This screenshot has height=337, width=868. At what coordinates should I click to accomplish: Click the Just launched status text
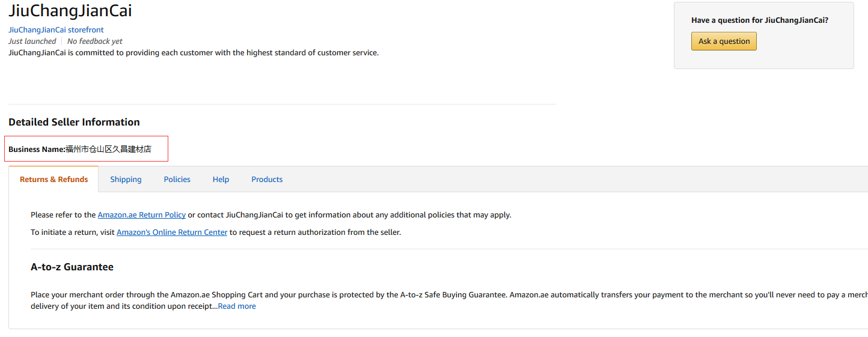[32, 41]
